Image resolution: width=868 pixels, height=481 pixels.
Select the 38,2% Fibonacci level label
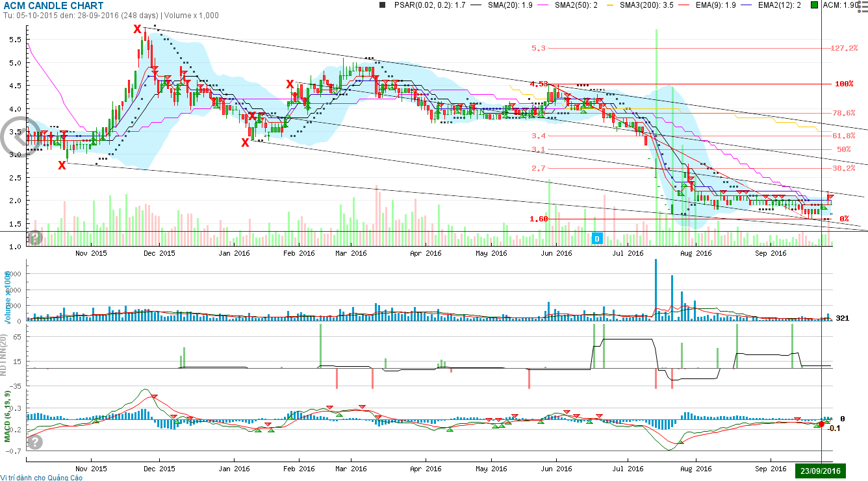(844, 168)
